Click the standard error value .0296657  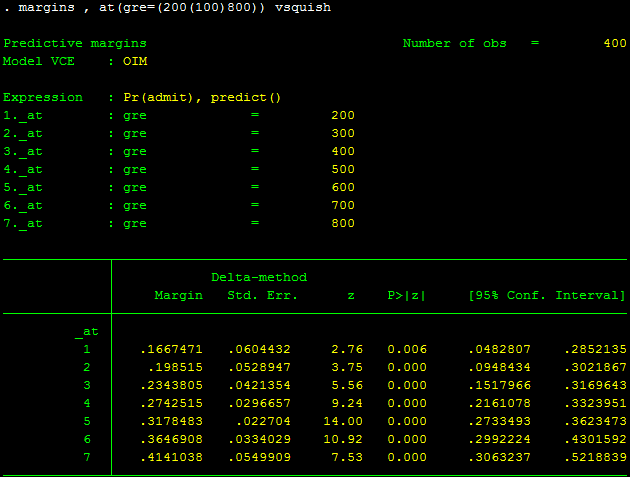click(x=259, y=403)
